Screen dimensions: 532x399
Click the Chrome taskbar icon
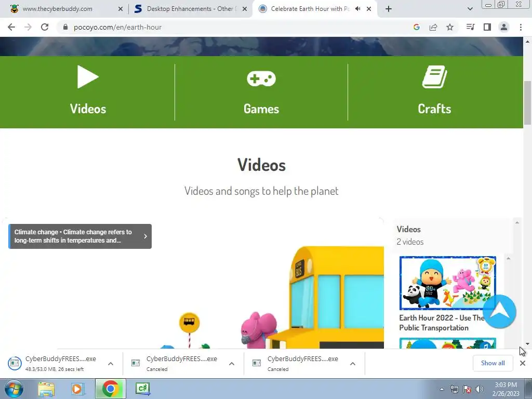coord(110,389)
